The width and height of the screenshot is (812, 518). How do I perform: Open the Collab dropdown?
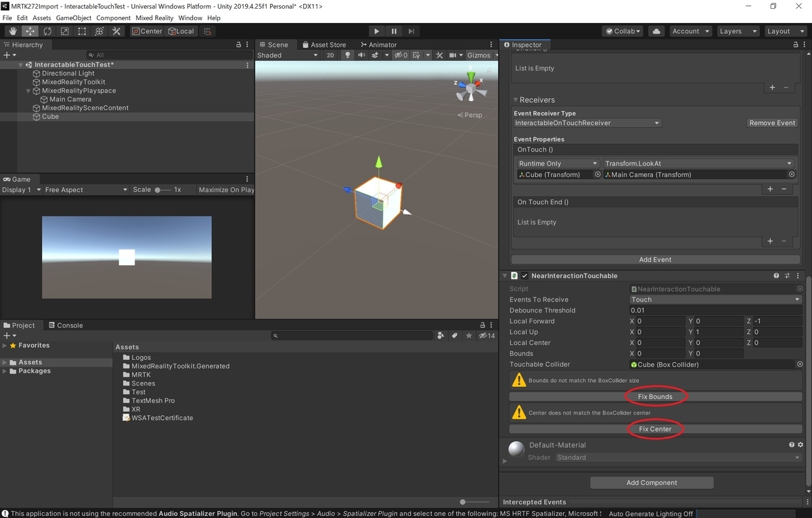[x=623, y=31]
